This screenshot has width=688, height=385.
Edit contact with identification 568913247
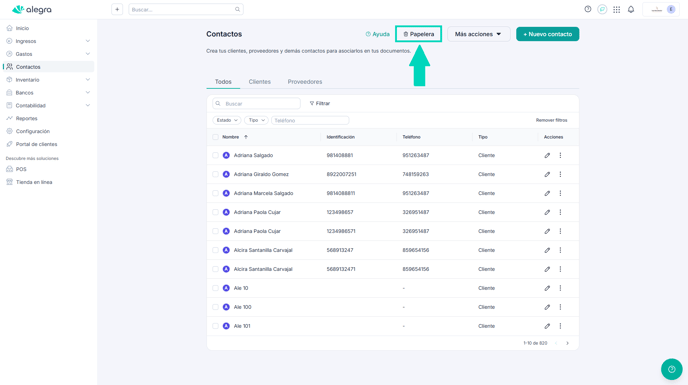547,250
